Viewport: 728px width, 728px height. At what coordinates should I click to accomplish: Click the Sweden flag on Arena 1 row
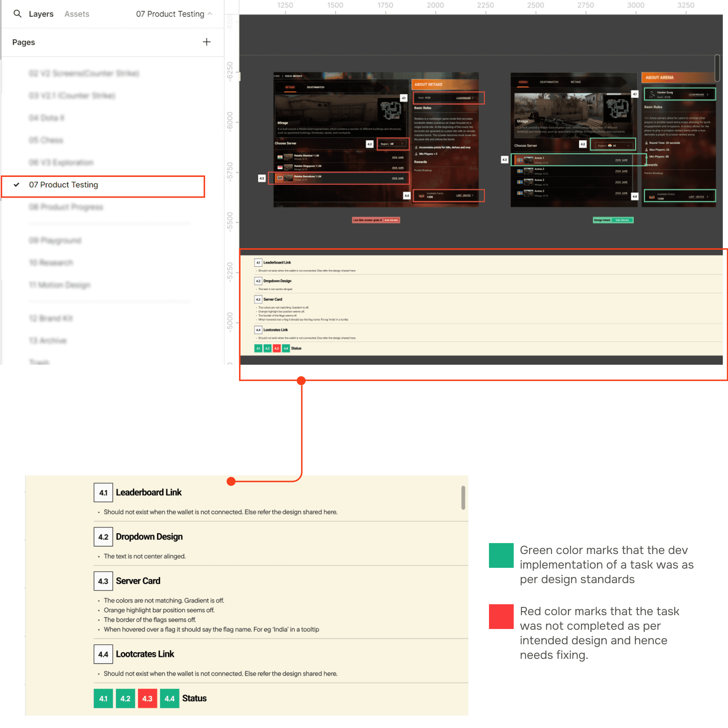click(520, 160)
